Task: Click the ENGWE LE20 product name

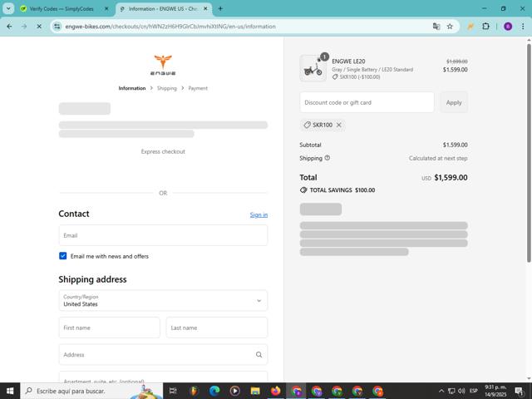Action: tap(348, 61)
